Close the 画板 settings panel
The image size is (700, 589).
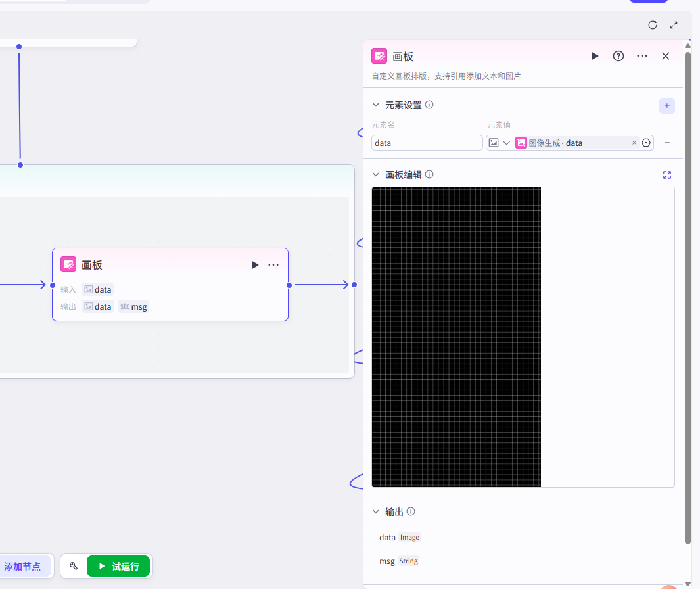pyautogui.click(x=665, y=56)
